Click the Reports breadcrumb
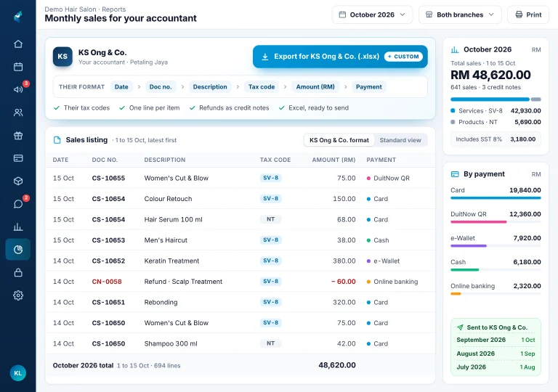The image size is (558, 392). coord(113,9)
